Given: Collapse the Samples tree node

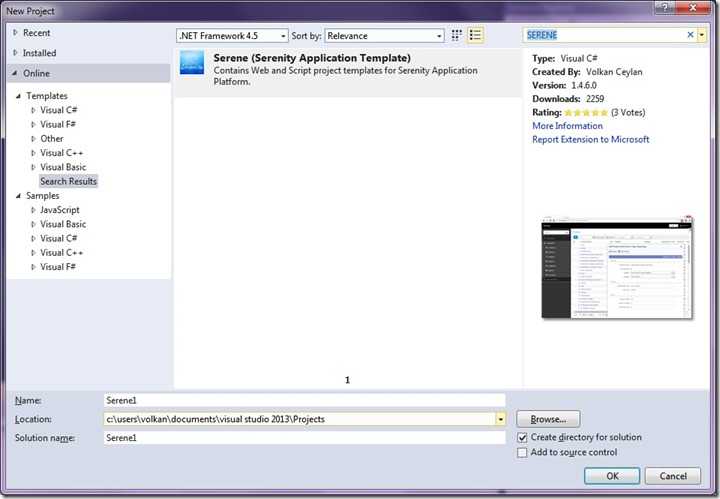Looking at the screenshot, I should click(18, 196).
